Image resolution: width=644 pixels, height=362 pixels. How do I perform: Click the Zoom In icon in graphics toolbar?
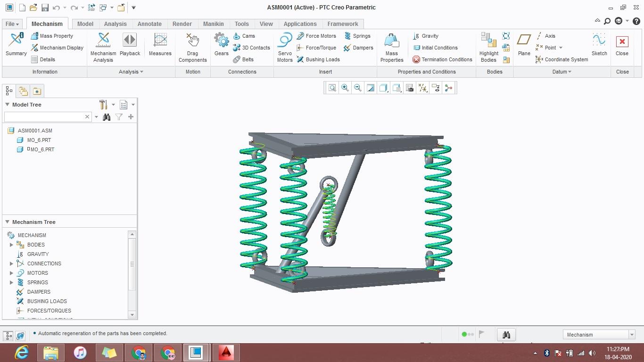click(345, 88)
